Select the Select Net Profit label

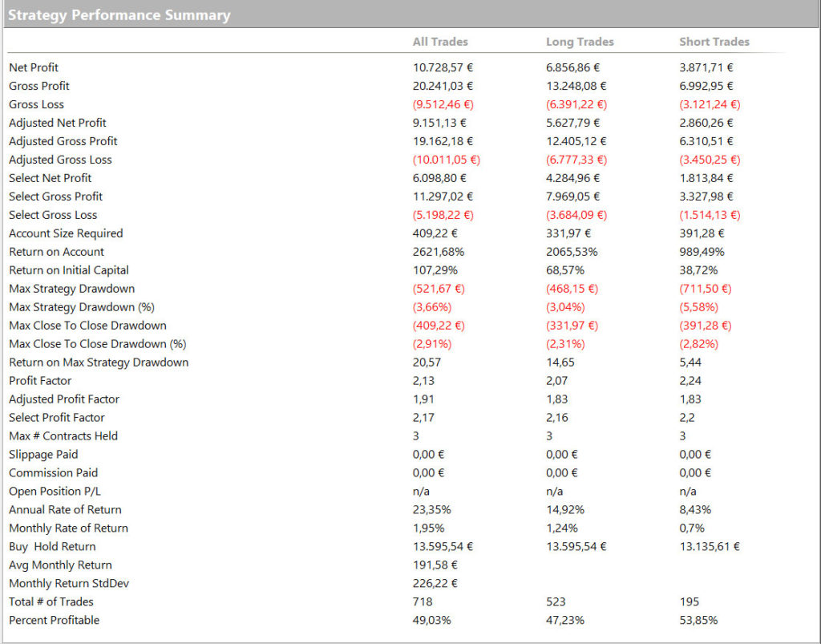point(51,178)
